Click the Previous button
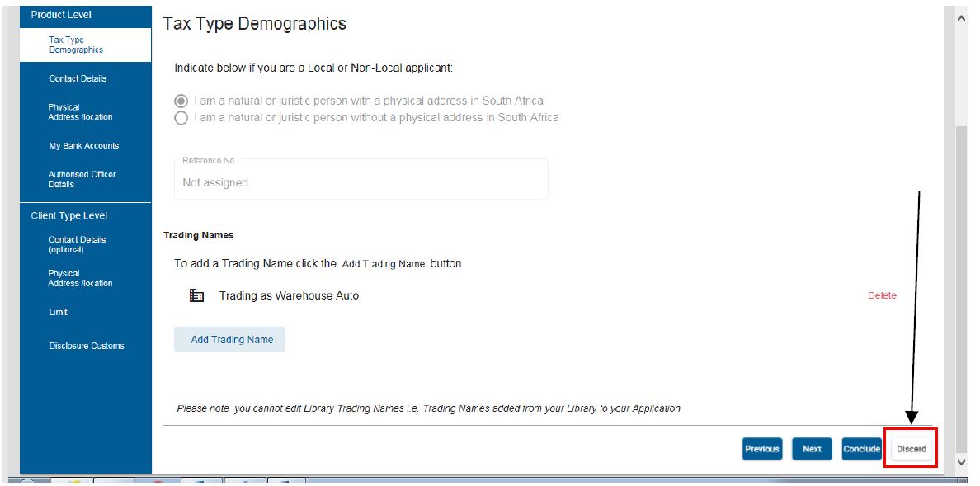 (x=762, y=449)
